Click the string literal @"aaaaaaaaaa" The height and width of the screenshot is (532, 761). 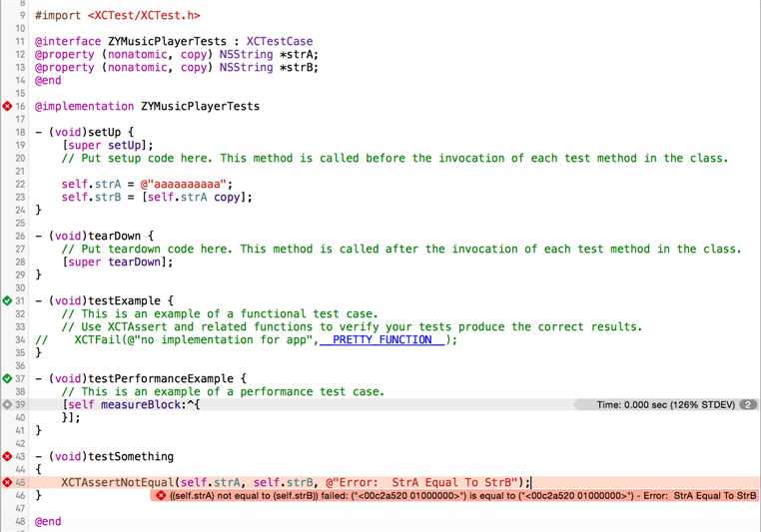[184, 185]
